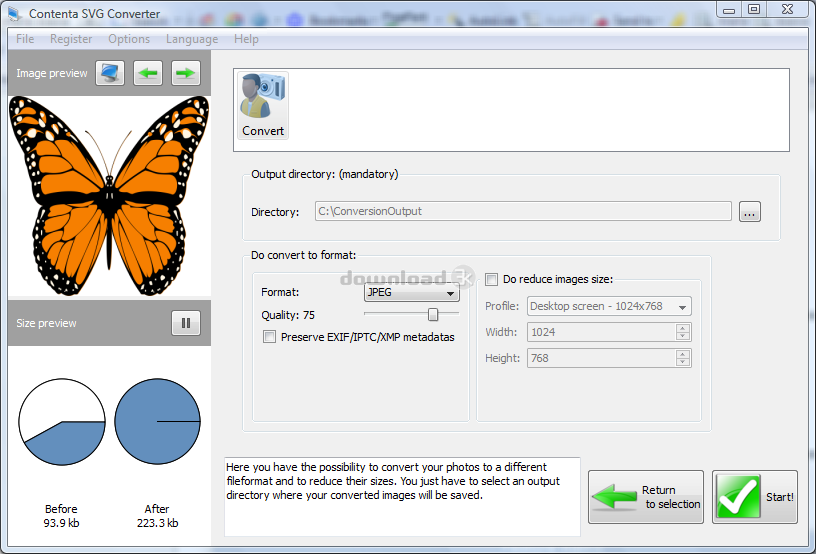Open the Register menu

71,39
